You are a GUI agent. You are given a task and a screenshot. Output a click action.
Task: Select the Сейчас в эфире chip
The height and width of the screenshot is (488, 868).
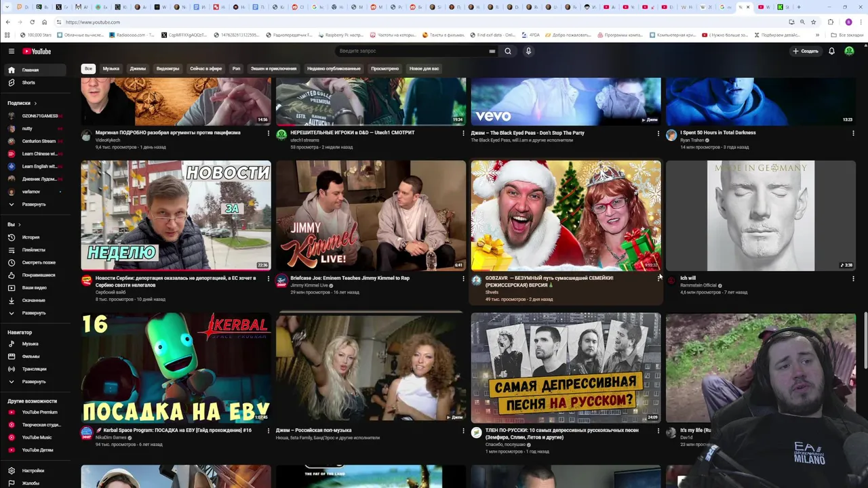[206, 68]
